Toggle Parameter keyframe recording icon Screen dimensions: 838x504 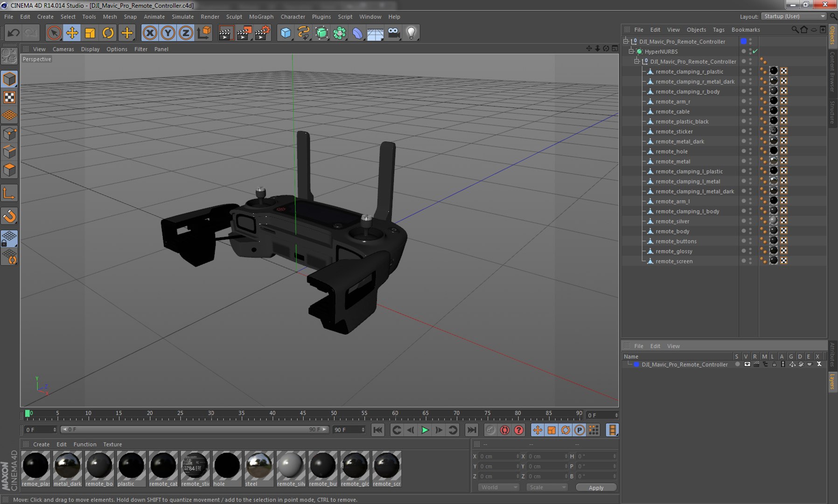580,430
